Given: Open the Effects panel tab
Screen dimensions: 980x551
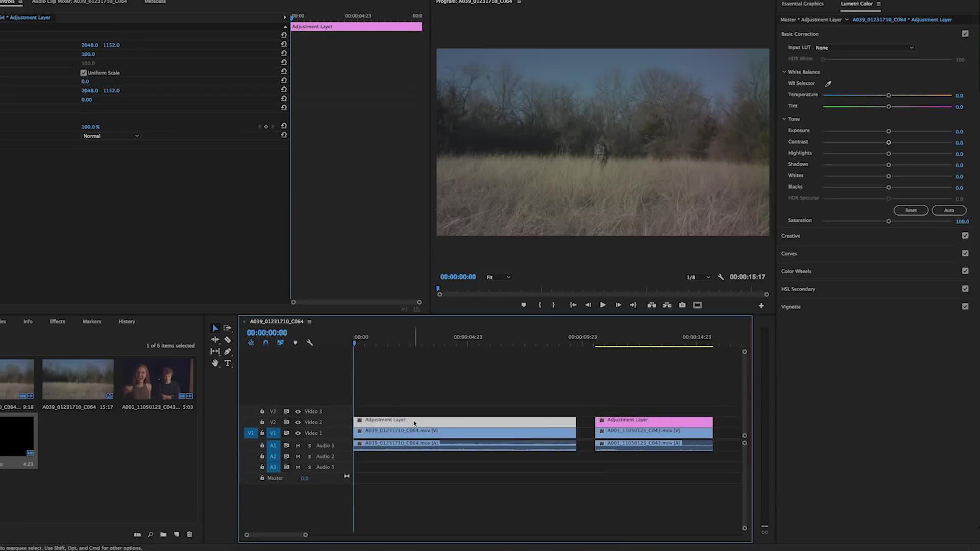Looking at the screenshot, I should point(57,321).
